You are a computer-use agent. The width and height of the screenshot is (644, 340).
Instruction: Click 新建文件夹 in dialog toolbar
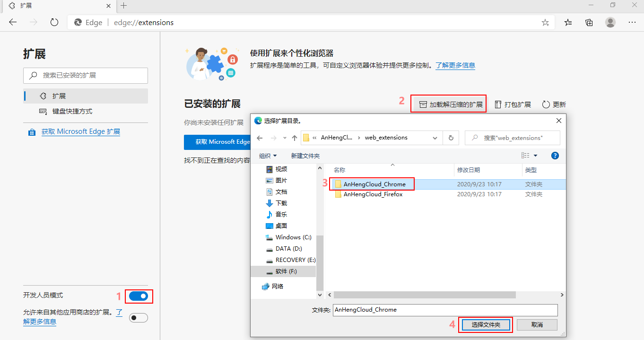[x=305, y=156]
